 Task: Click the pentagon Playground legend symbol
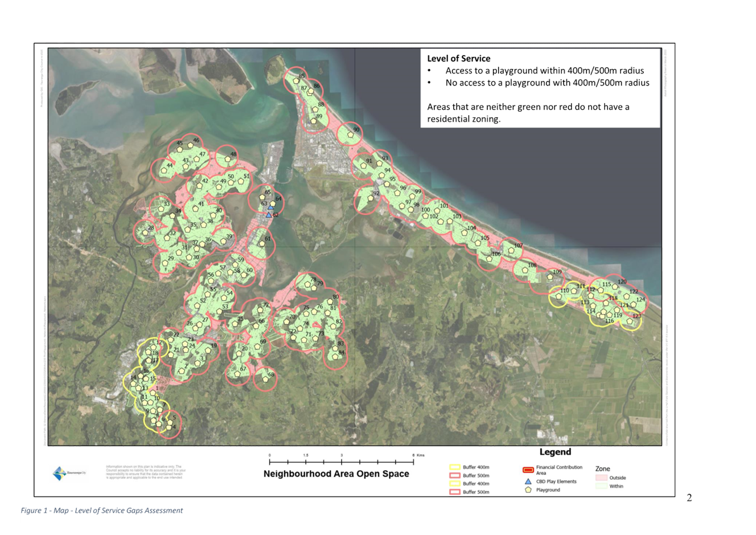(x=528, y=490)
